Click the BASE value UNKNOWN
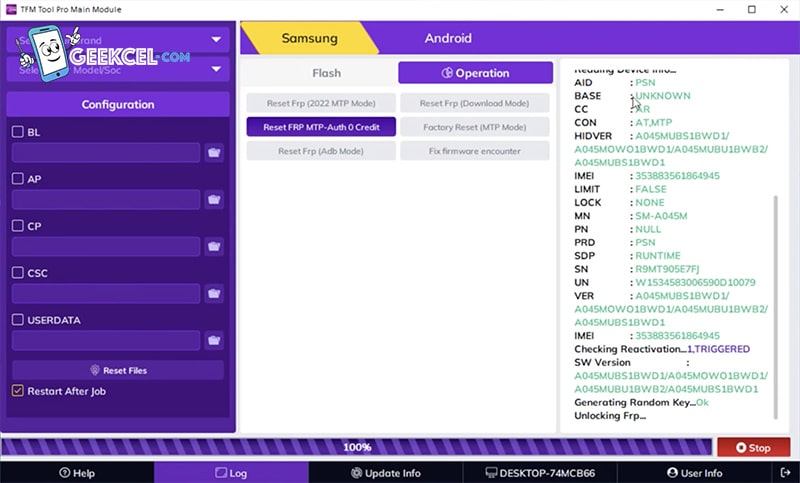Screen dimensions: 800x483 [x=662, y=96]
